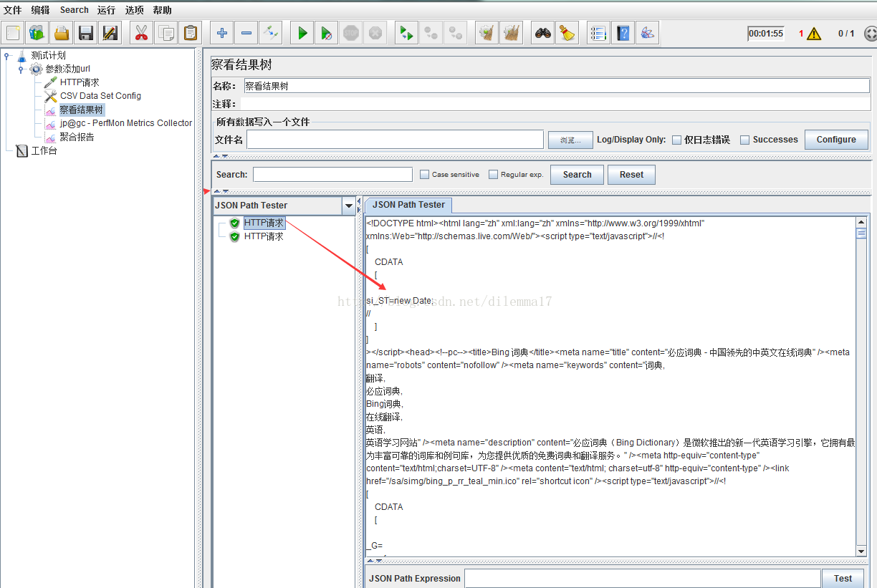Toggle the Regular exp. checkbox
Image resolution: width=877 pixels, height=588 pixels.
pos(493,174)
